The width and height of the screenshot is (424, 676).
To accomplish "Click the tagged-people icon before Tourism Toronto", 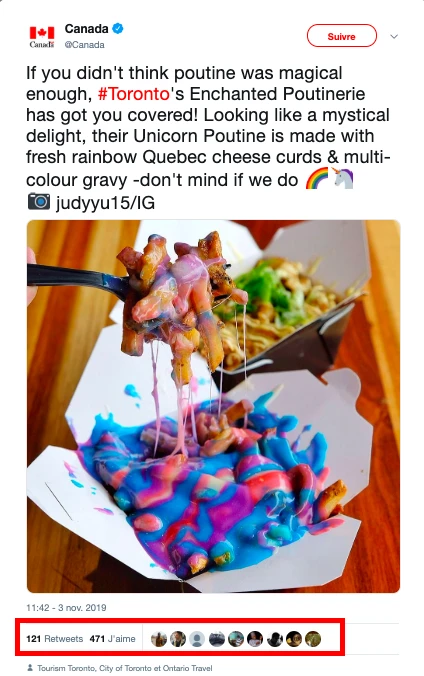I will [x=30, y=667].
